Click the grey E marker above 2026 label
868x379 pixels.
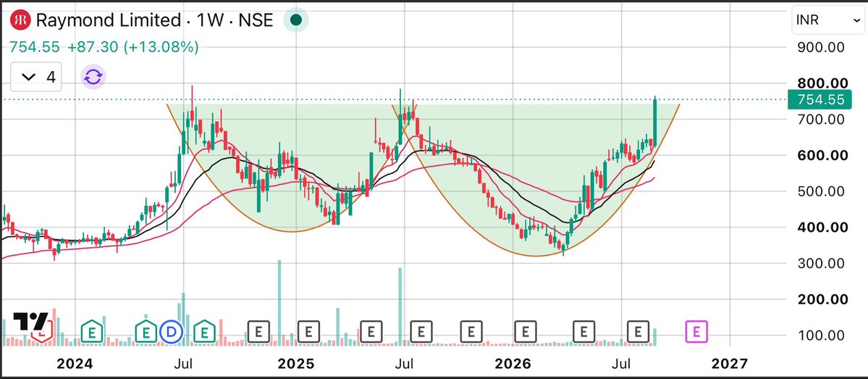tap(525, 332)
